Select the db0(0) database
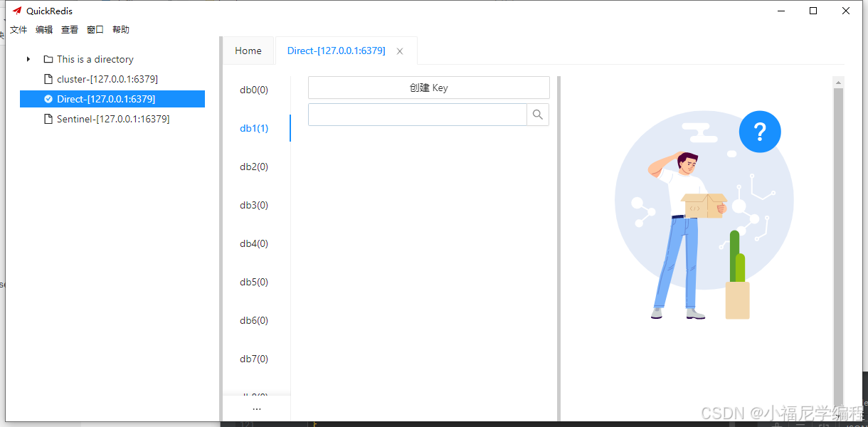The image size is (868, 427). [x=253, y=90]
